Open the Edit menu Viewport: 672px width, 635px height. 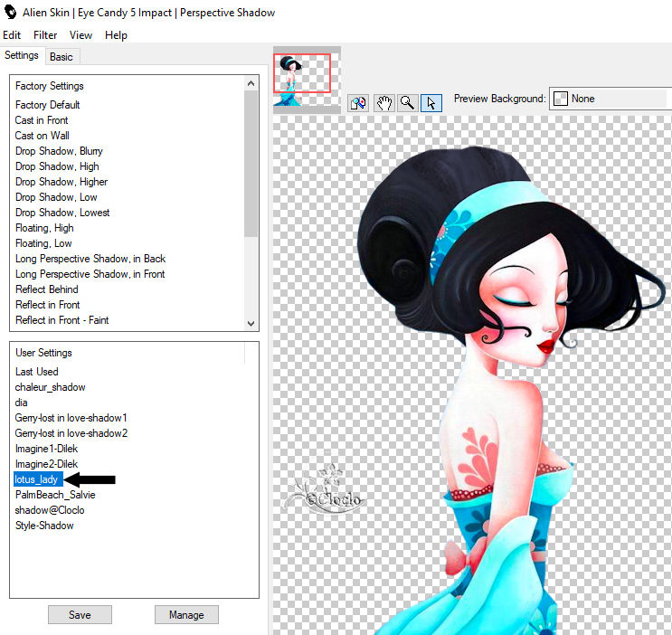pyautogui.click(x=12, y=35)
